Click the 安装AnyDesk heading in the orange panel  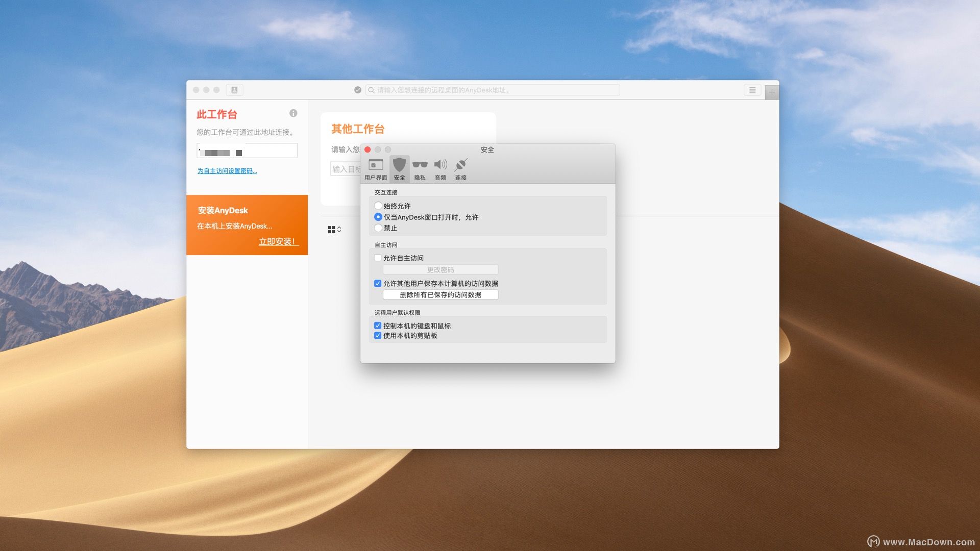coord(223,210)
